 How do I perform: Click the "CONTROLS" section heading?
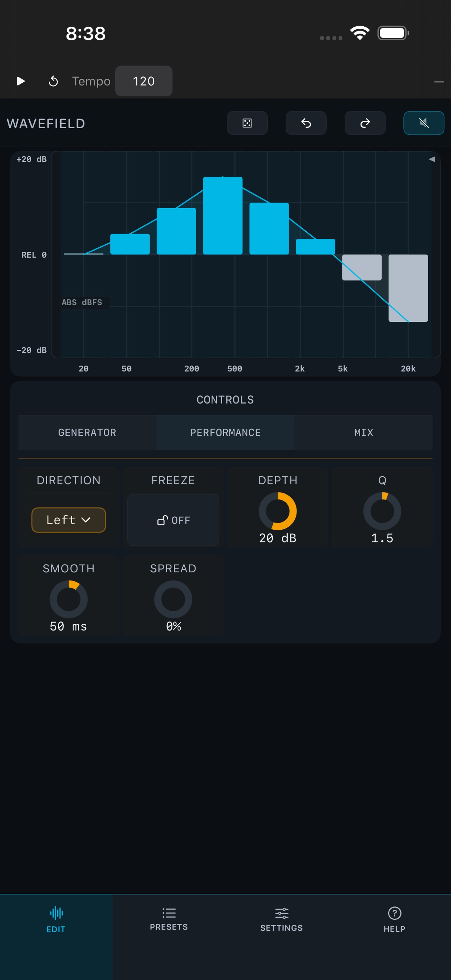coord(225,400)
